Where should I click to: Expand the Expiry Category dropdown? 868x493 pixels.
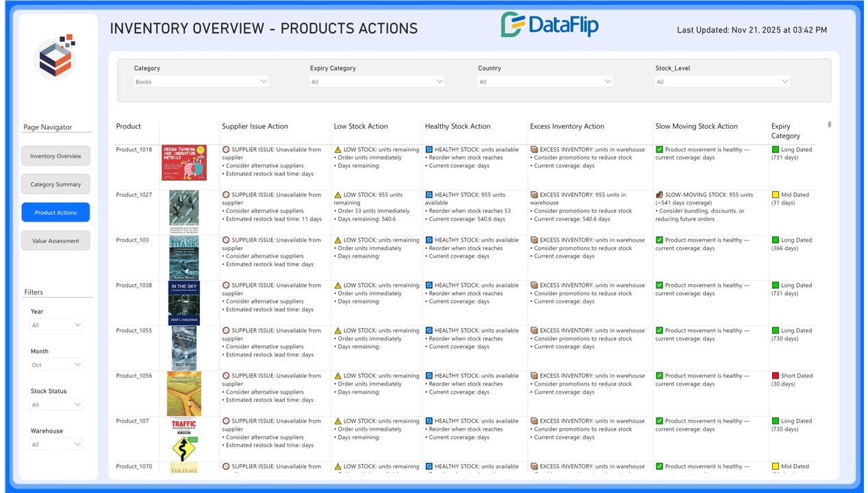(x=377, y=81)
